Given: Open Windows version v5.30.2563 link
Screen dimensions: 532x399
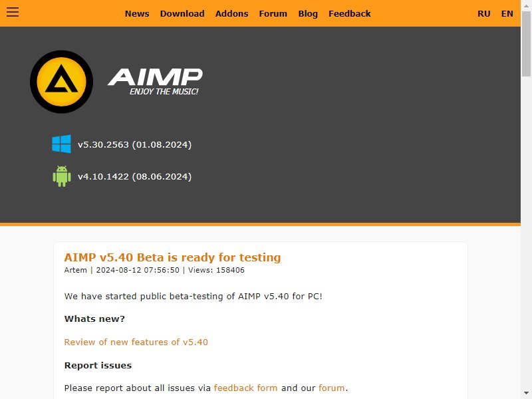Looking at the screenshot, I should 135,144.
